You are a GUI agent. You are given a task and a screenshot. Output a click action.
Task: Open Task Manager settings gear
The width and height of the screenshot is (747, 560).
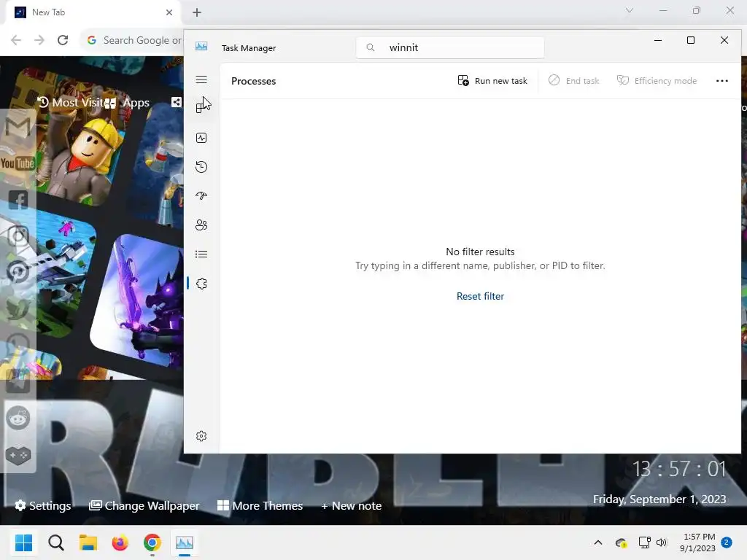click(x=201, y=436)
